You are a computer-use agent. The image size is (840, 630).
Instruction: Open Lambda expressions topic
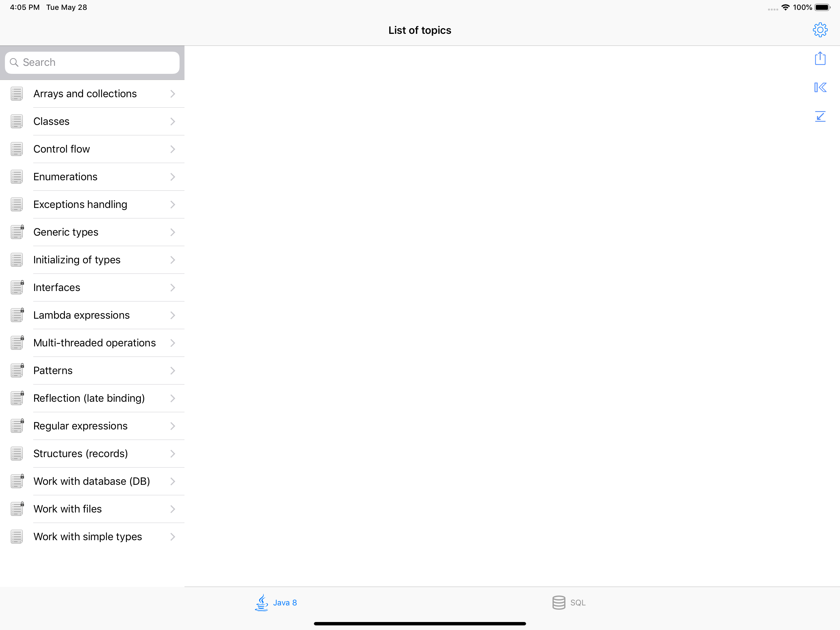pos(81,315)
